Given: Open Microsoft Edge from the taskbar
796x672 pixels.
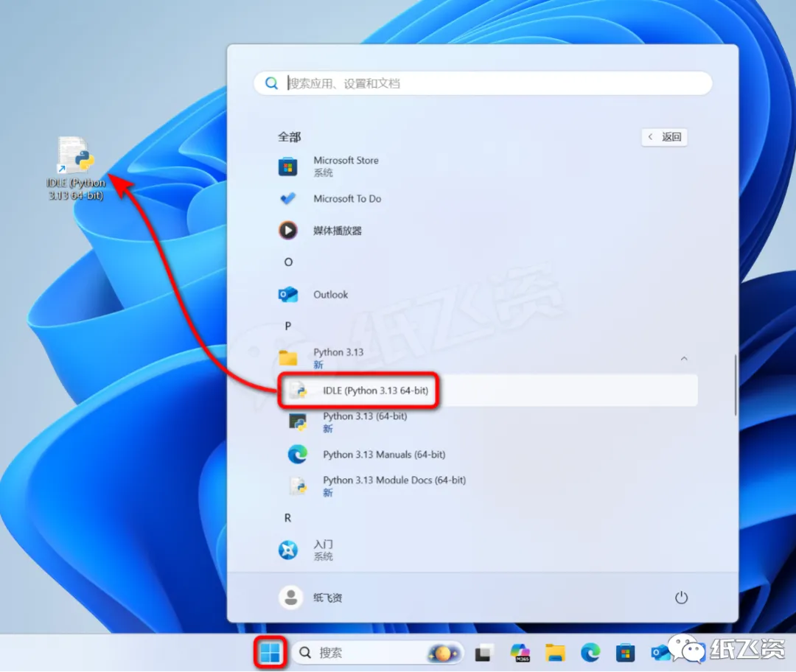Looking at the screenshot, I should [x=590, y=653].
